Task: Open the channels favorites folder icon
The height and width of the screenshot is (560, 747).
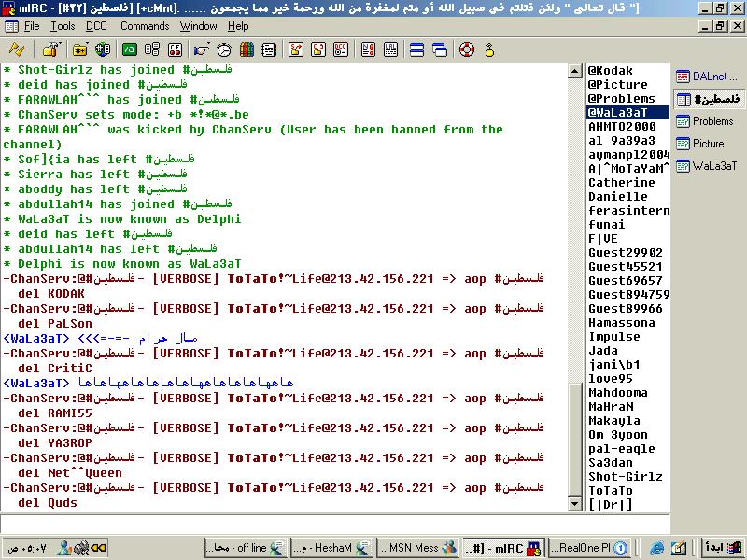Action: (80, 49)
